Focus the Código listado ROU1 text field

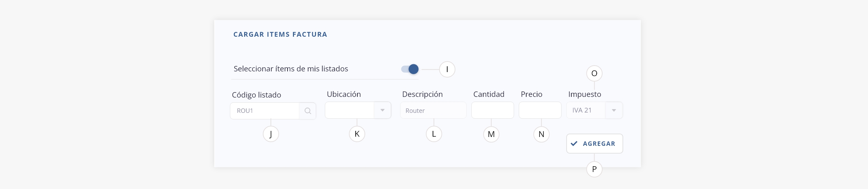coord(264,111)
